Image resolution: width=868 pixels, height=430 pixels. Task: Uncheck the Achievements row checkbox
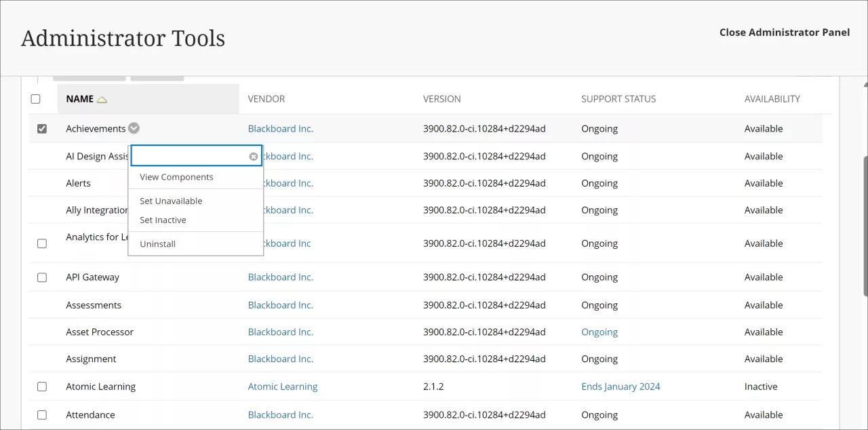pos(42,128)
